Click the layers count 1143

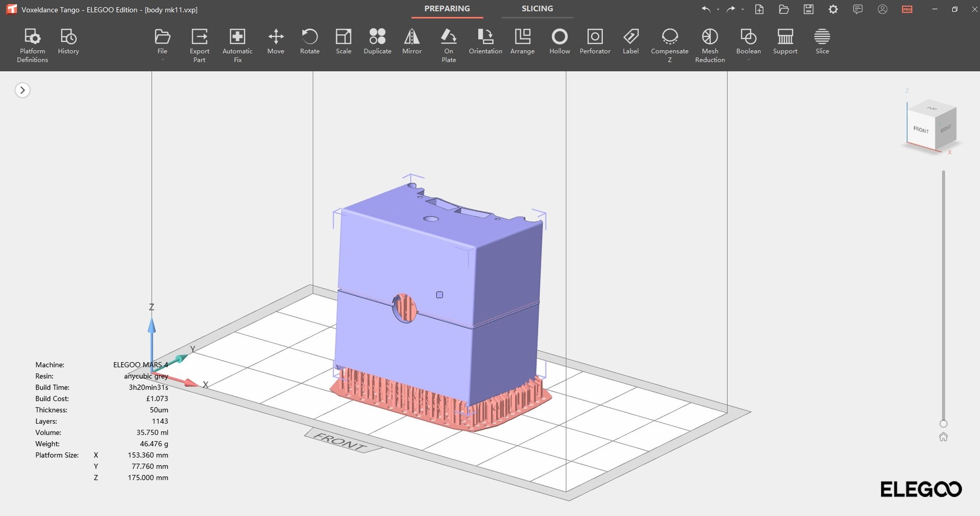[x=160, y=422]
